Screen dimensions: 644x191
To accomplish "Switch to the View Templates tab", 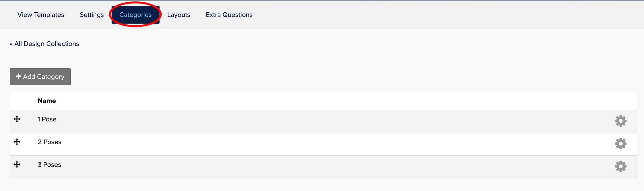I will point(41,15).
